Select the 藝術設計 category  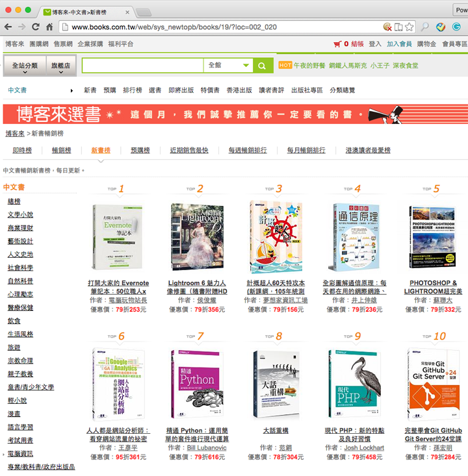[x=20, y=242]
